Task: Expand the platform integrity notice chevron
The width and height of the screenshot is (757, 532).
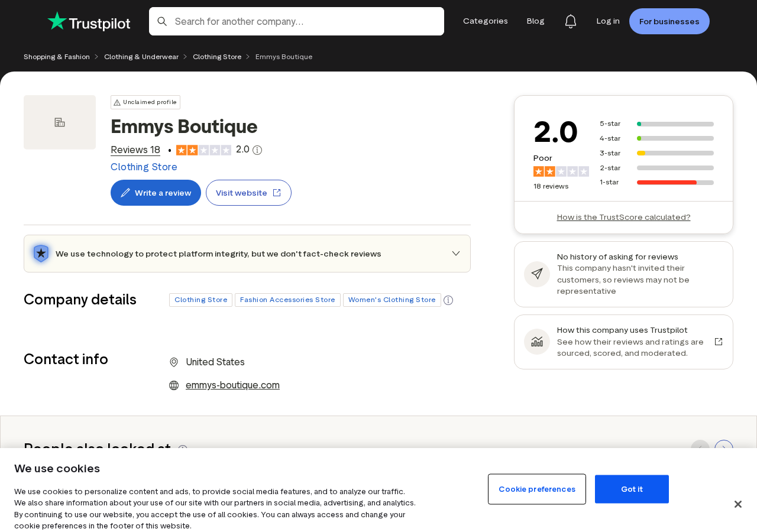Action: tap(456, 254)
